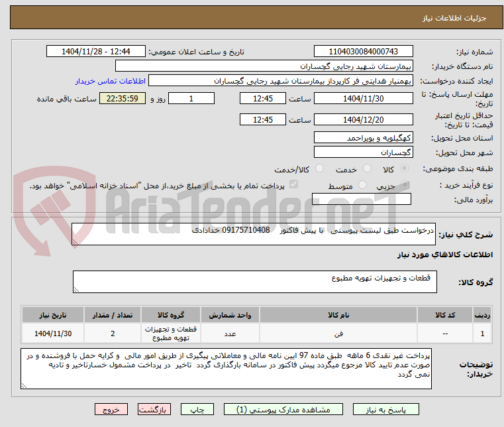Viewport: 504px width, 427px height.
Task: Select the خدمت radio option
Action: point(367,168)
